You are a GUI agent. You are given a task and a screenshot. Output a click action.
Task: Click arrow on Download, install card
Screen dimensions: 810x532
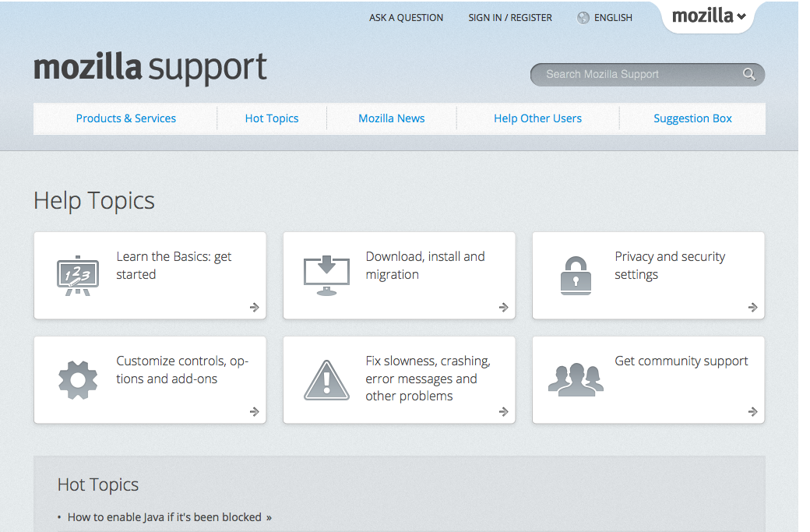(504, 308)
